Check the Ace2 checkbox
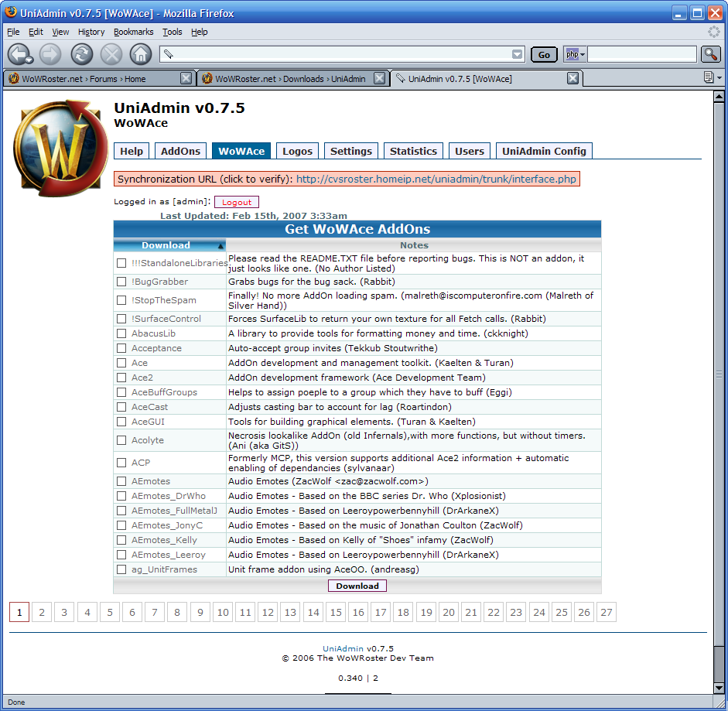 pyautogui.click(x=121, y=378)
